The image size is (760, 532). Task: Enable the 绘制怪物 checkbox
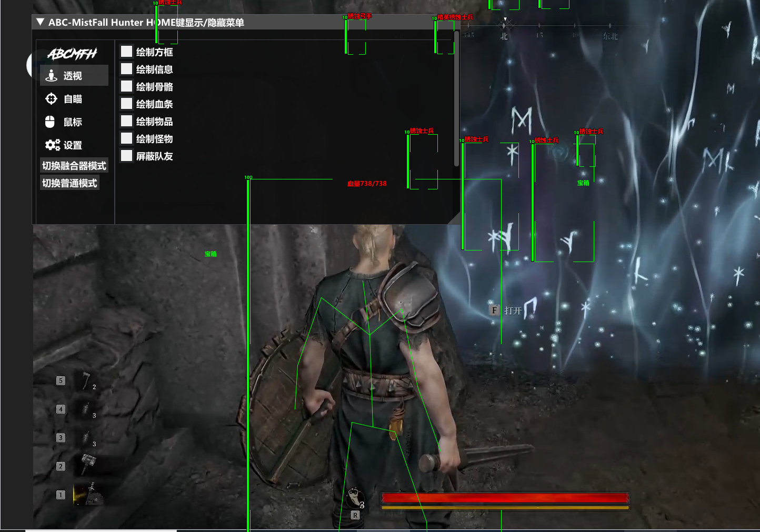pyautogui.click(x=126, y=138)
